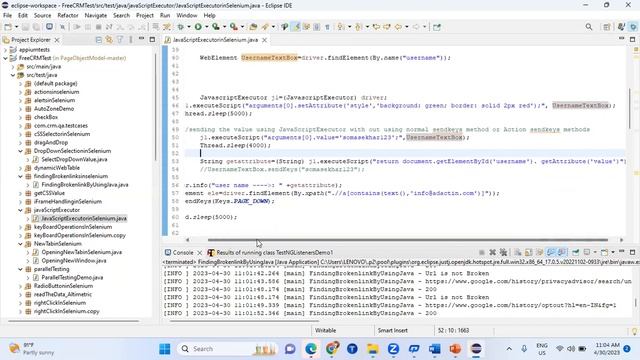Select the com.crm.qa.testcases package
This screenshot has width=640, height=360.
[61, 126]
